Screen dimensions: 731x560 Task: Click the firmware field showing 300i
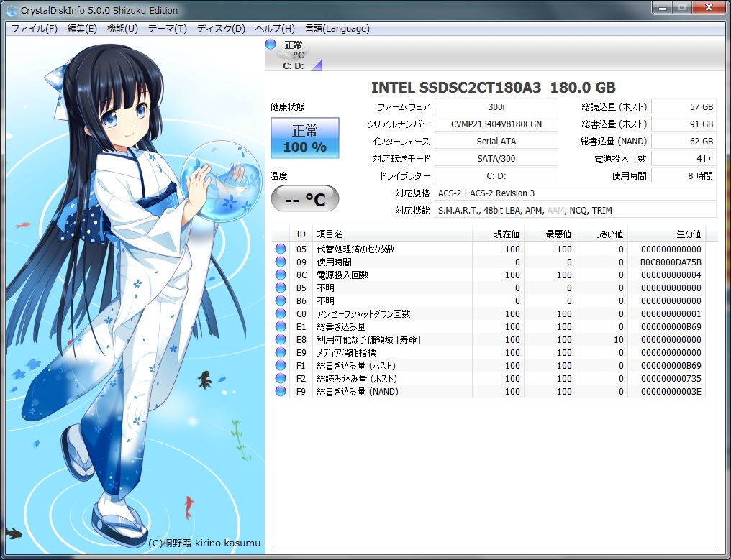pyautogui.click(x=496, y=106)
